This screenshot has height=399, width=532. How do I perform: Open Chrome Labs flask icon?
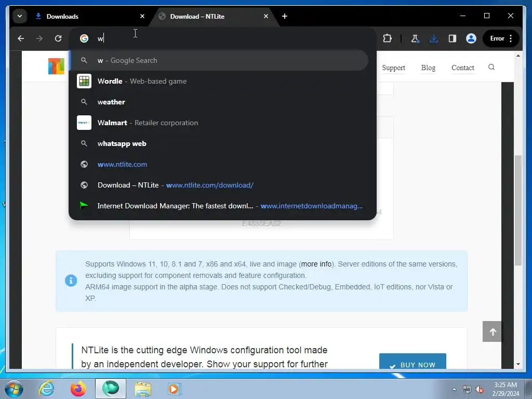click(415, 38)
